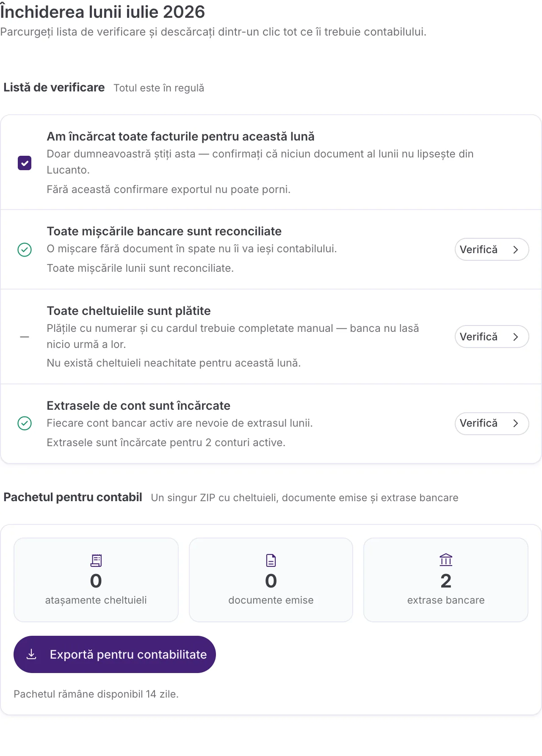Open Verifică for bank movements reconciliation

point(492,249)
